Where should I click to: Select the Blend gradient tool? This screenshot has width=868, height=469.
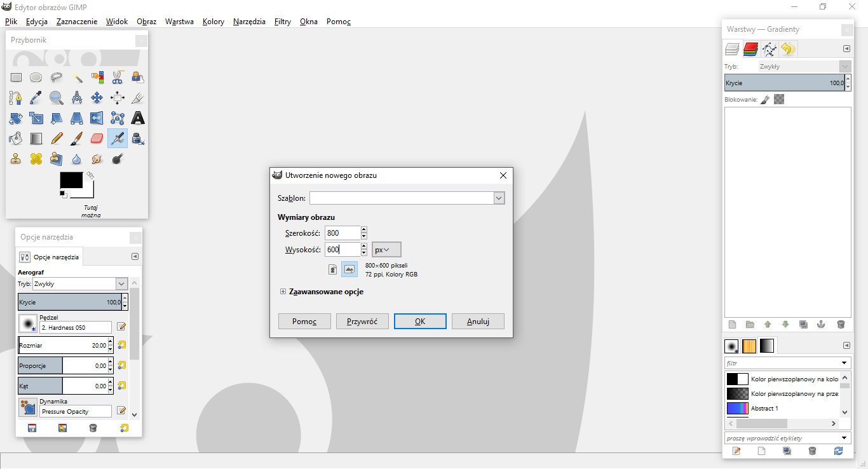tap(36, 139)
